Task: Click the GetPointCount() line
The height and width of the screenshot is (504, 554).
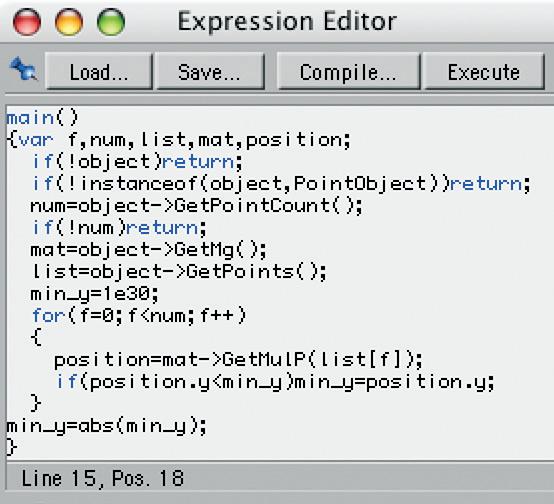Action: 196,206
